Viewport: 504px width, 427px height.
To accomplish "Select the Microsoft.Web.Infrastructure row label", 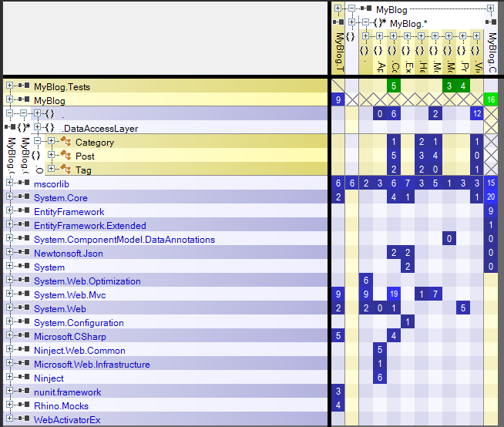I will (x=92, y=365).
